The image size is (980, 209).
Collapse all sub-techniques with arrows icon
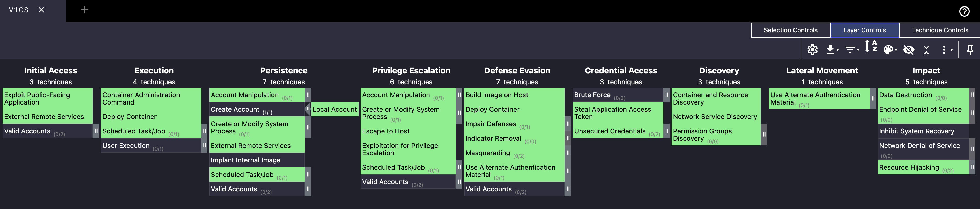(x=926, y=49)
